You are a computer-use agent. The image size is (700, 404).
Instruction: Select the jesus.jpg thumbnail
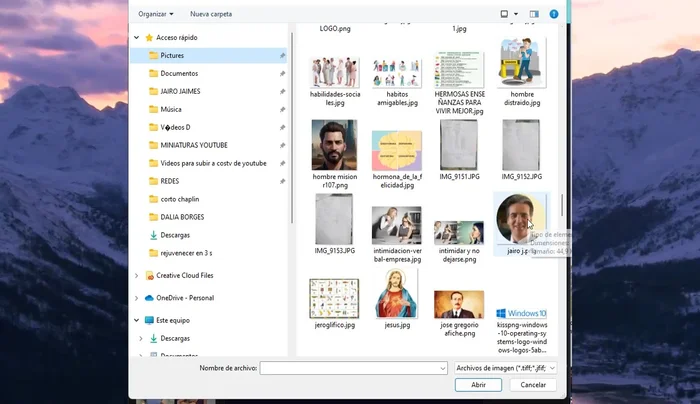(397, 293)
